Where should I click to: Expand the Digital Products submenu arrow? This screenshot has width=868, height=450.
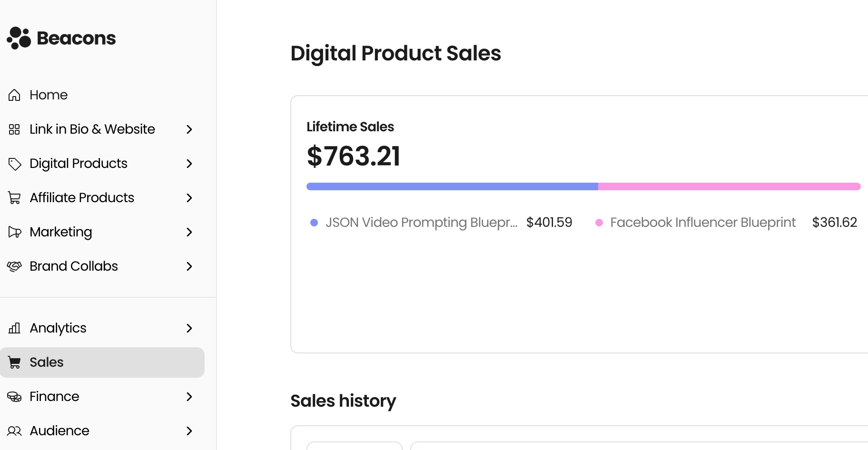click(189, 164)
